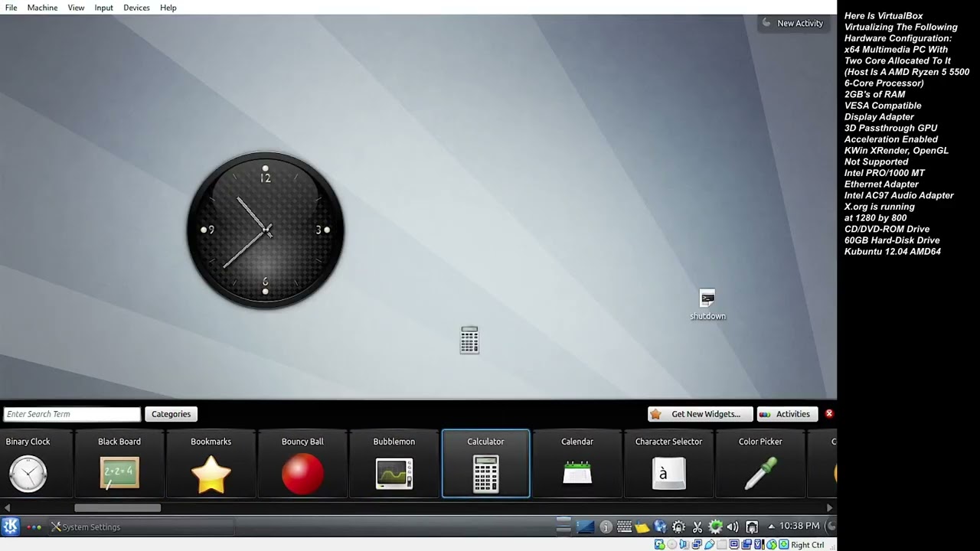Click the calculator icon on the desktop
This screenshot has width=980, height=551.
pos(469,340)
